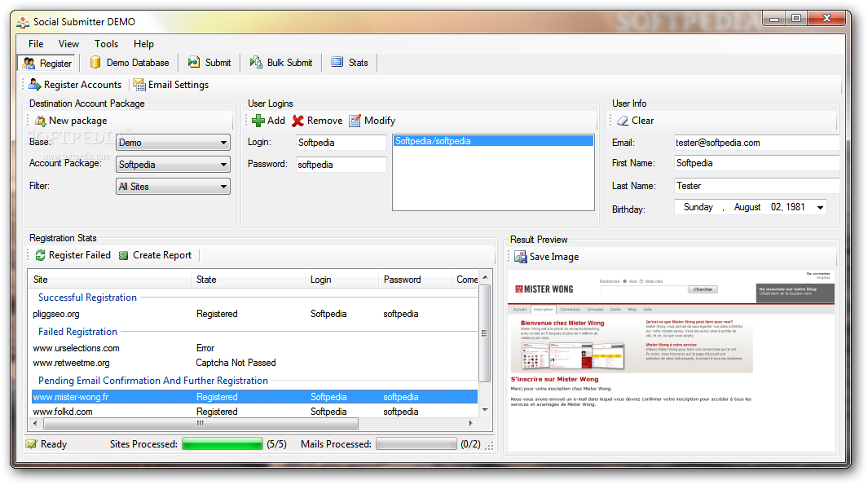Select the www.urselections.com row
Image resolution: width=868 pixels, height=485 pixels.
(x=254, y=348)
